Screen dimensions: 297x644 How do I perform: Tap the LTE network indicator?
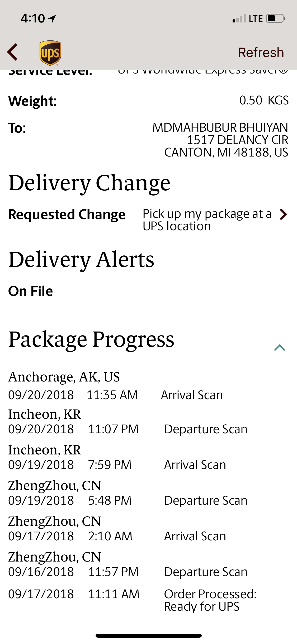(256, 19)
